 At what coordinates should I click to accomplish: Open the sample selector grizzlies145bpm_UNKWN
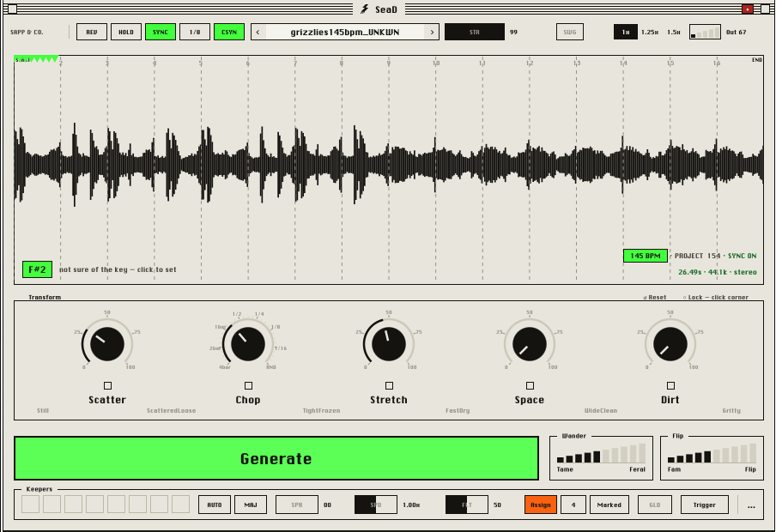click(345, 32)
